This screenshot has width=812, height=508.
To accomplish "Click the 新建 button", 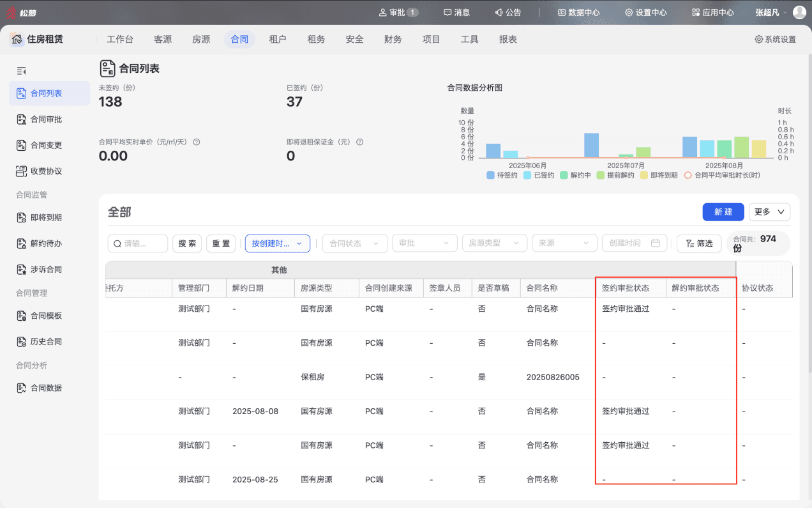I will pos(723,212).
